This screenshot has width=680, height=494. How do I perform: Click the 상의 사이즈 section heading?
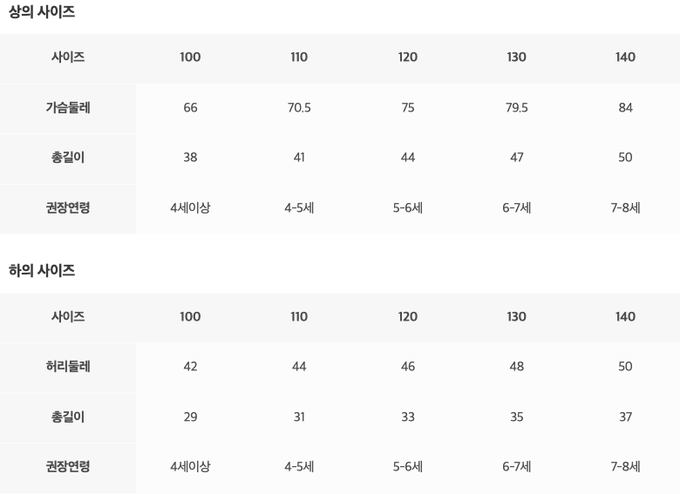pyautogui.click(x=42, y=13)
